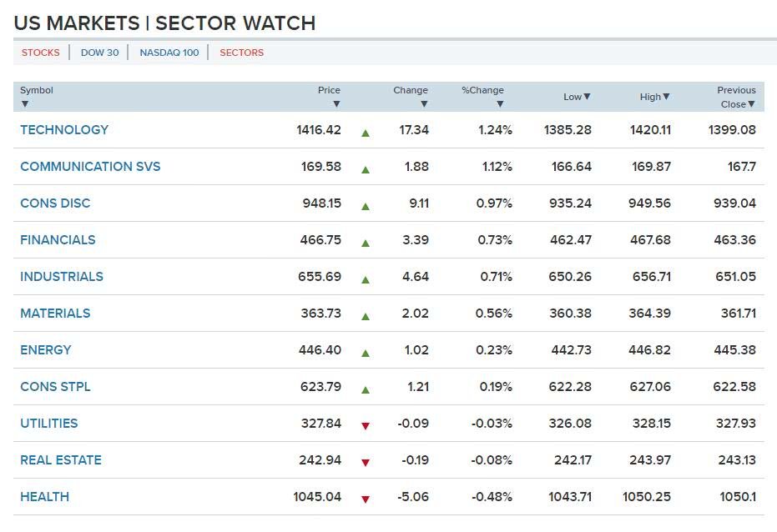Viewport: 777px width, 532px height.
Task: Sort by the %Change column arrow
Action: (500, 104)
